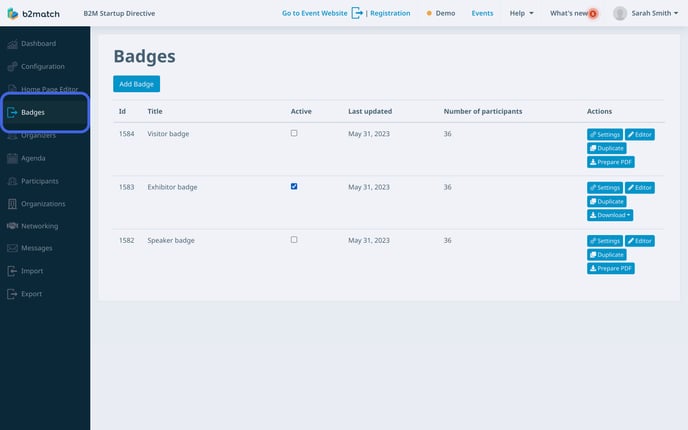The height and width of the screenshot is (430, 688).
Task: Open the Sarah Smith user menu
Action: pyautogui.click(x=655, y=13)
